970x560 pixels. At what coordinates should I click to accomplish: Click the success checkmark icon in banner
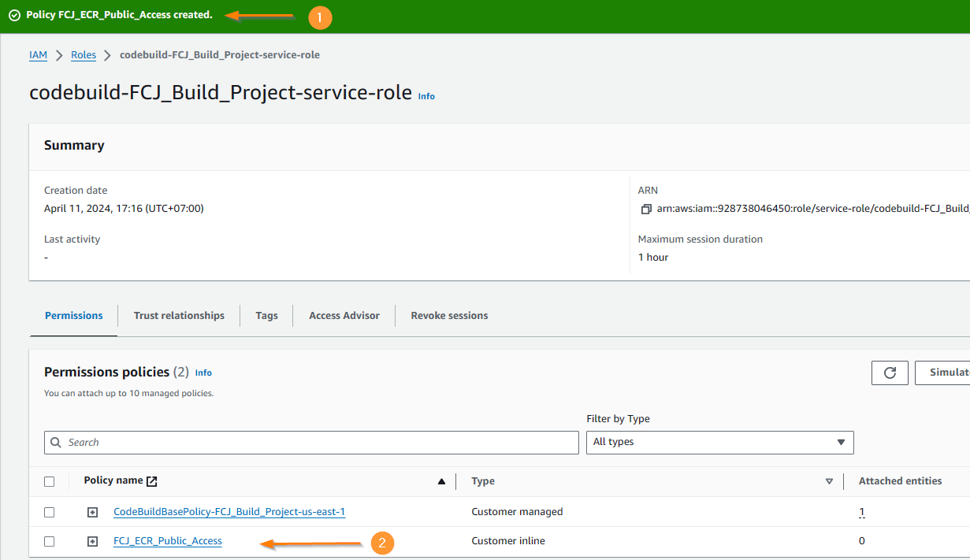click(x=14, y=15)
